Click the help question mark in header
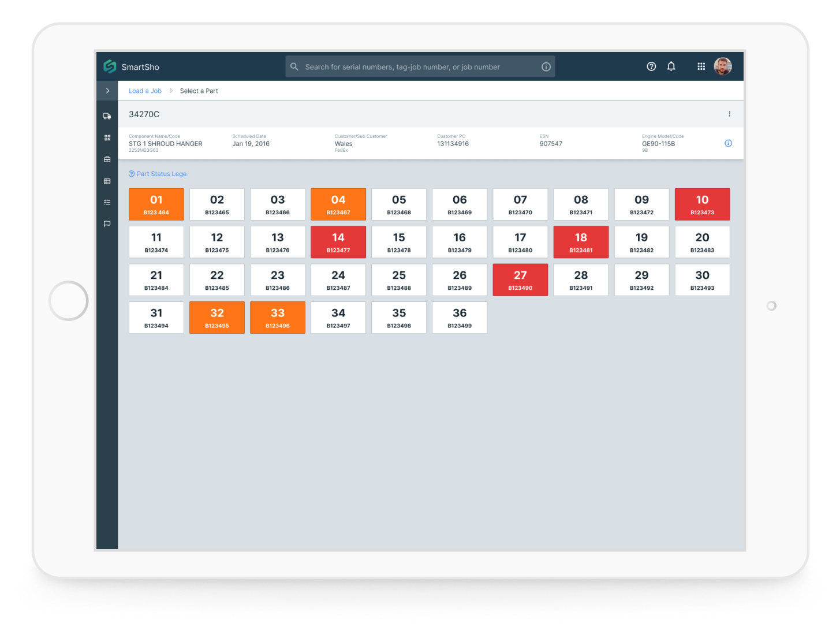Viewport: 840px width, 627px height. [651, 66]
